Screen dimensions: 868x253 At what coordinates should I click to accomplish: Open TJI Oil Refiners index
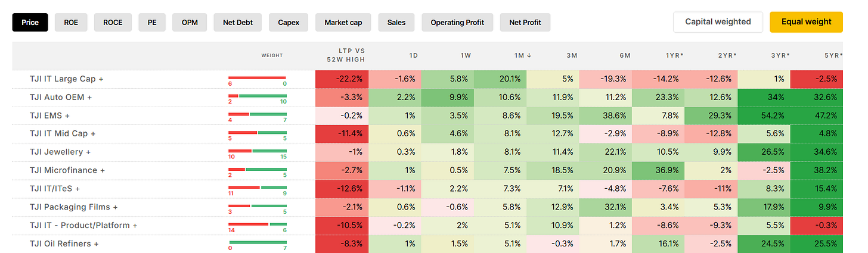64,243
